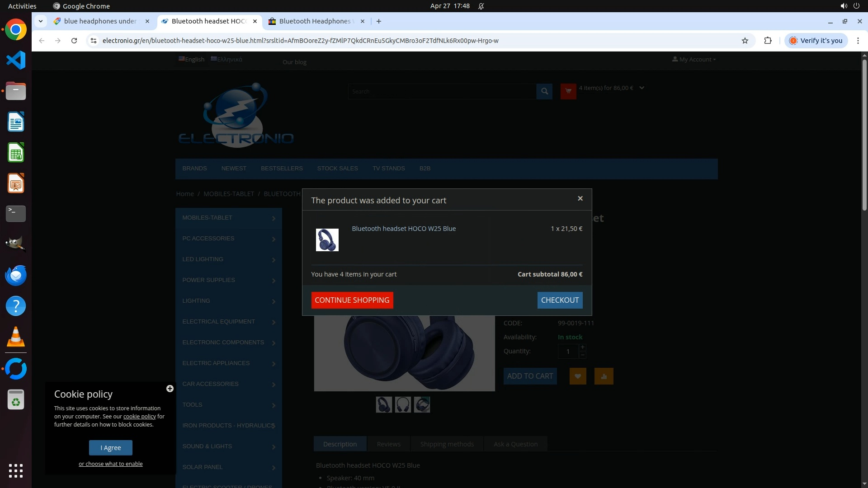
Task: Expand the cookie policy plus icon
Action: coord(170,389)
